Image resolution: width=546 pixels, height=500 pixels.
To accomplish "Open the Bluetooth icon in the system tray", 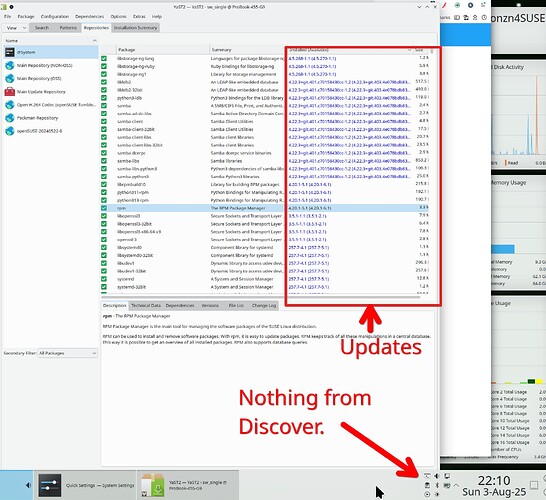I will (437, 485).
